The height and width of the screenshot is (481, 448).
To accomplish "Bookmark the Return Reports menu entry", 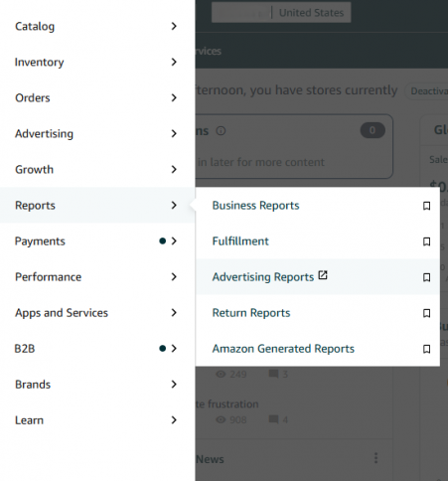I will (426, 313).
